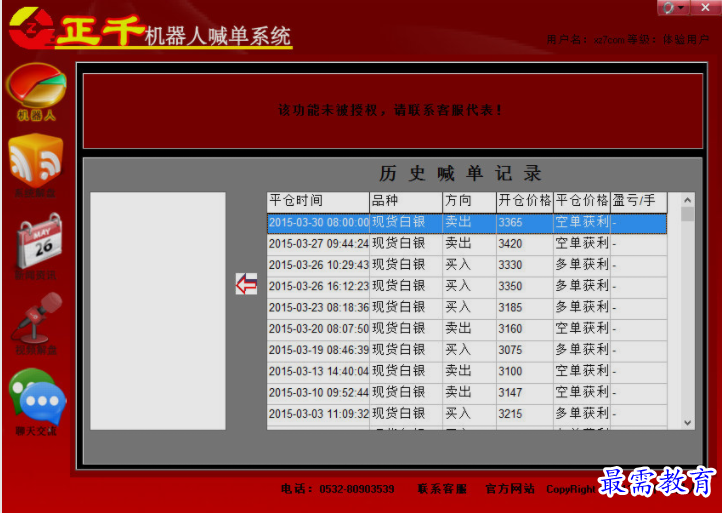Screen dimensions: 722x513
Task: Open the title bar options dropdown
Action: point(673,7)
